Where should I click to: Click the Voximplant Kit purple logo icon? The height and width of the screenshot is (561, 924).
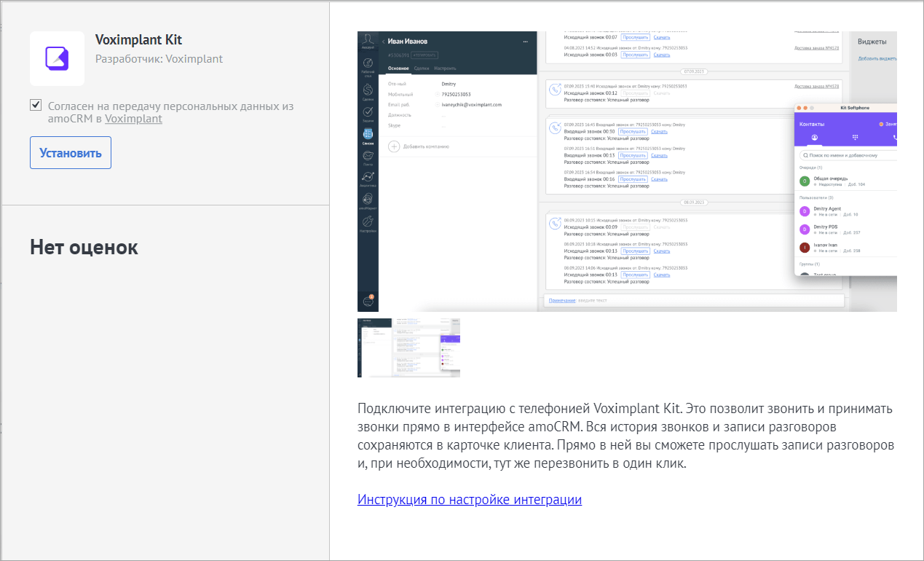pos(57,58)
